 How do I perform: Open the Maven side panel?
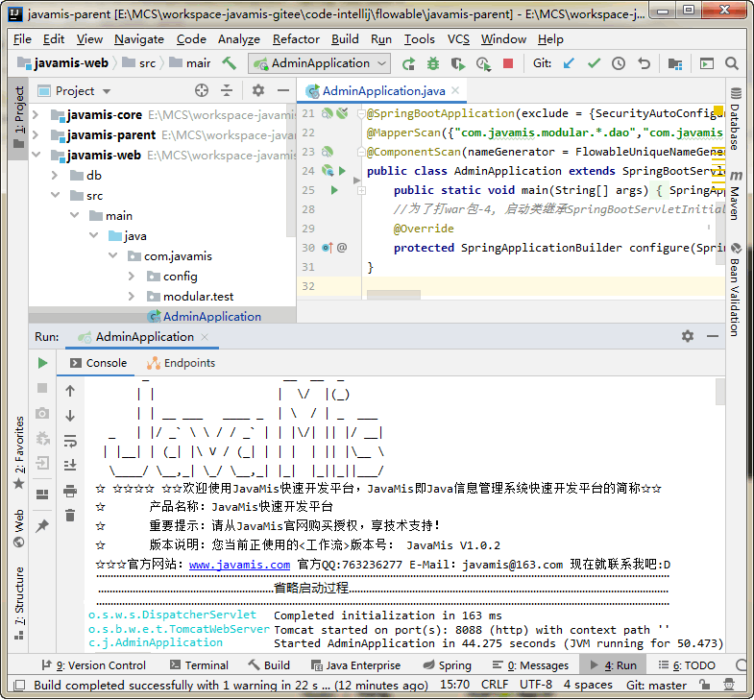pos(735,195)
